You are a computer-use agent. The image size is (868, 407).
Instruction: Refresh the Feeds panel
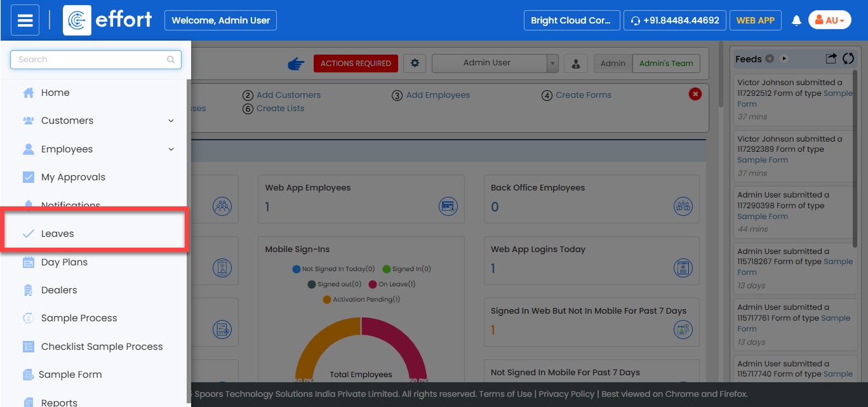coord(848,58)
